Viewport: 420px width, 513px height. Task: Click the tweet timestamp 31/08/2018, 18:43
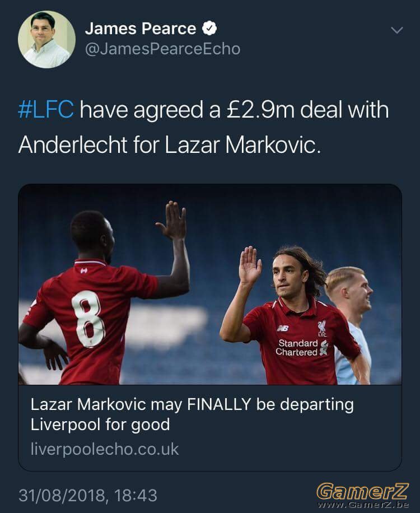click(x=88, y=495)
